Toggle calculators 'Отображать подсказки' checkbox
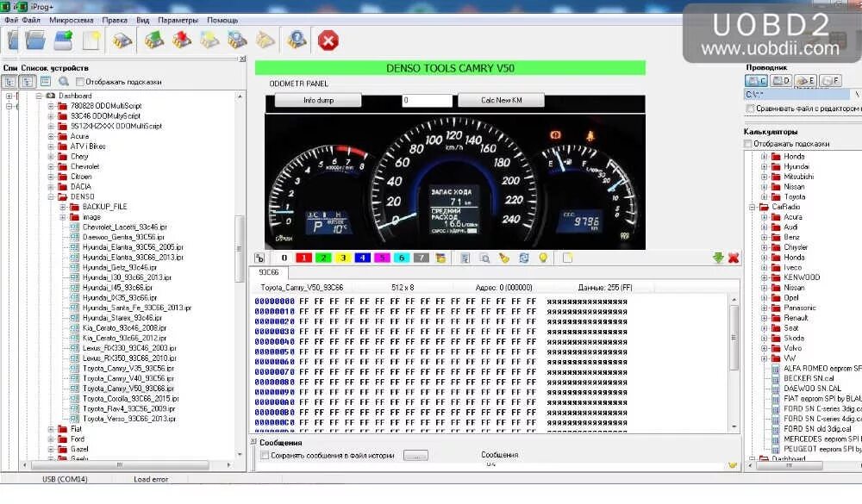Image resolution: width=862 pixels, height=504 pixels. coord(747,144)
